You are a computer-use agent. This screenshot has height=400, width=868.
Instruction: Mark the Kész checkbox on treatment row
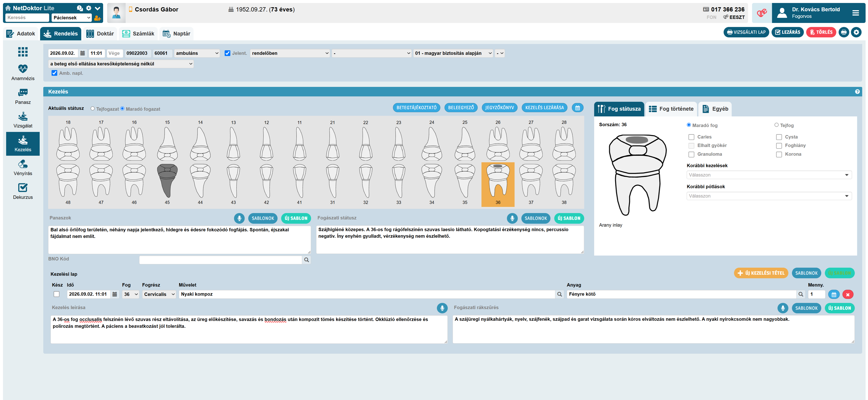[57, 294]
